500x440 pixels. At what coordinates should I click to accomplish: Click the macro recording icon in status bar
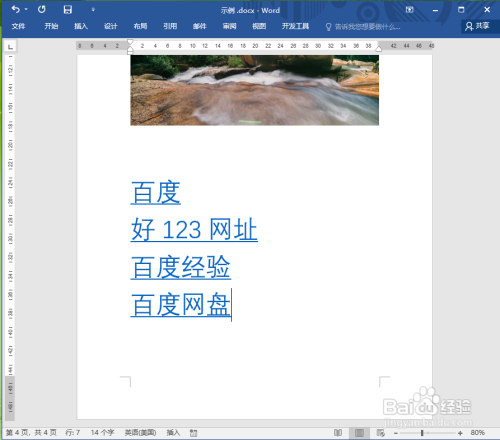tap(194, 433)
